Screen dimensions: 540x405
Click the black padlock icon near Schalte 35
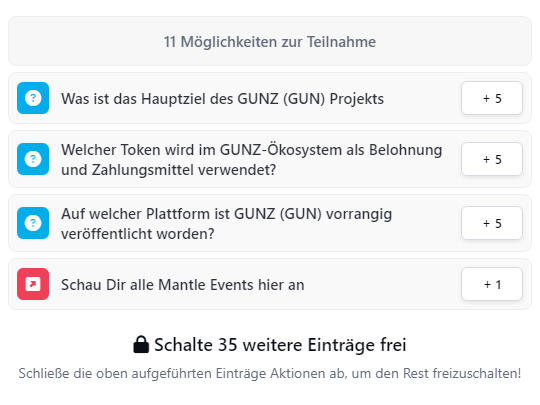point(141,344)
